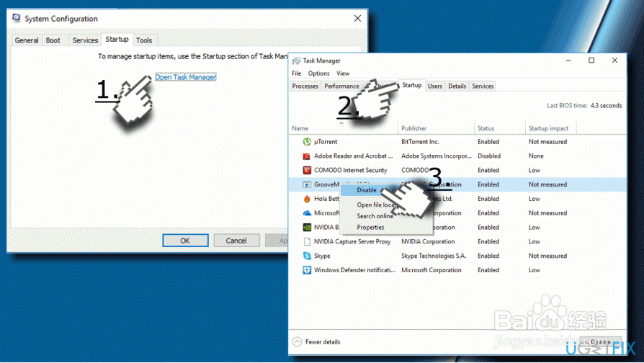
Task: Click the System Configuration title bar icon
Action: click(17, 19)
